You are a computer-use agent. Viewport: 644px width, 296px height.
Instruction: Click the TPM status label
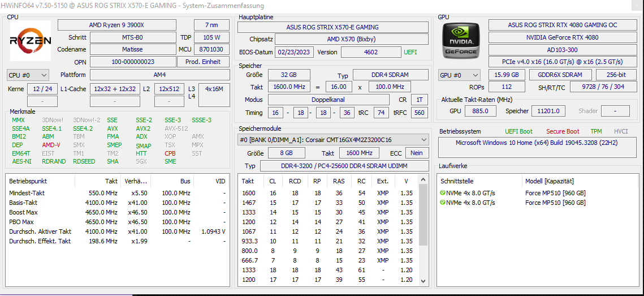pos(597,131)
